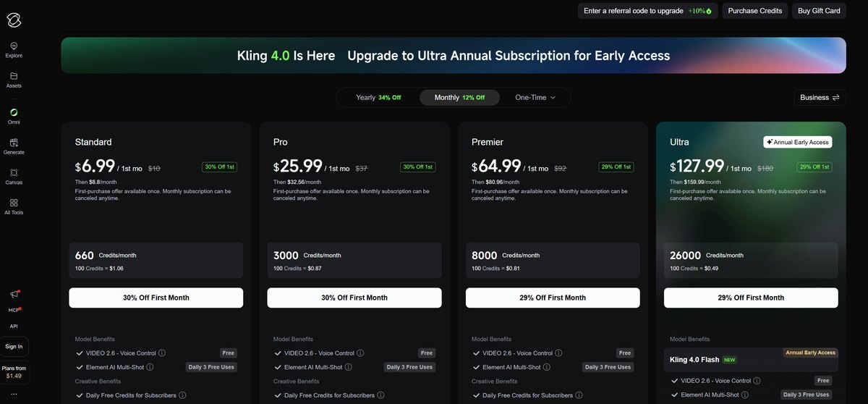Open the Assets folder in sidebar
The width and height of the screenshot is (868, 404).
[14, 80]
